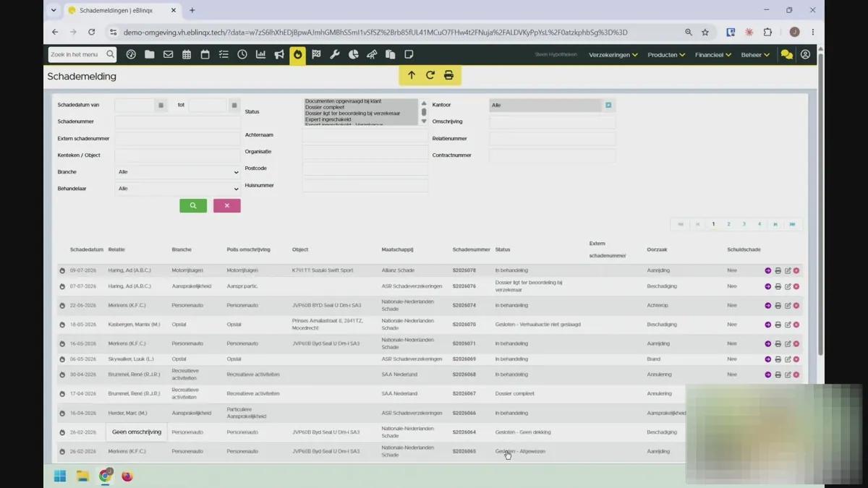Image resolution: width=868 pixels, height=488 pixels.
Task: Open the user account icon
Action: click(805, 54)
